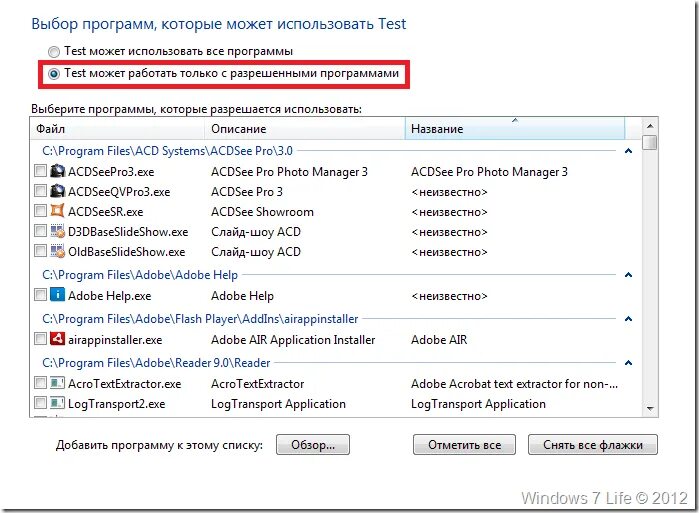The image size is (699, 513).
Task: Click the ACDSeePro3.exe file icon
Action: (x=57, y=172)
